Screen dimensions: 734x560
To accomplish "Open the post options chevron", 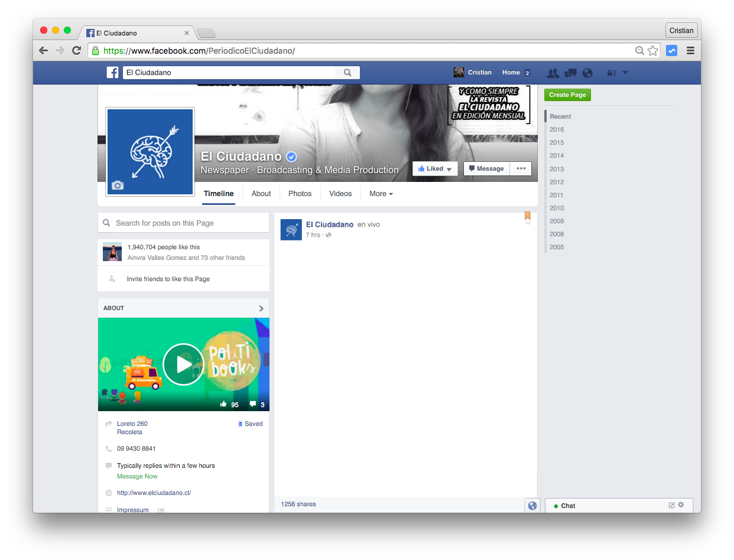I will coord(528,223).
